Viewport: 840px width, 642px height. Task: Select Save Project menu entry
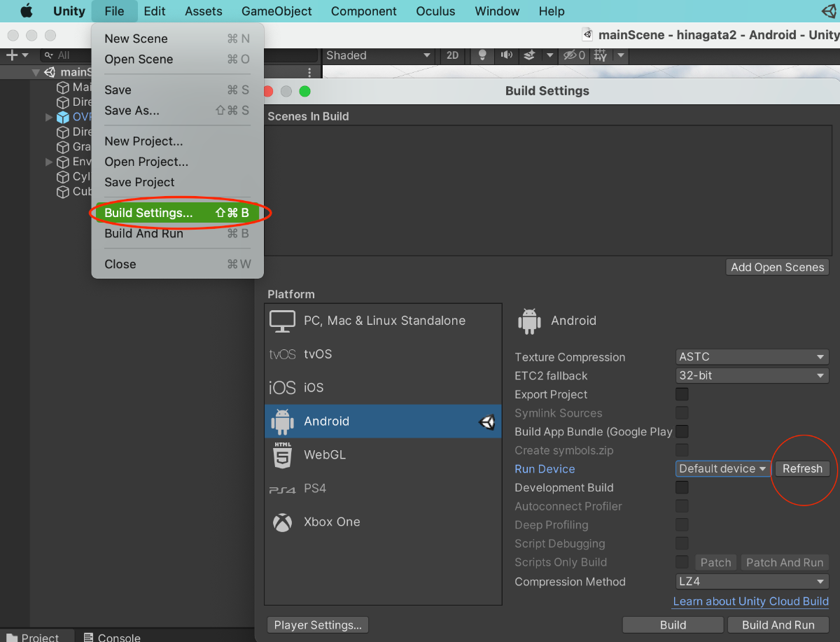pos(177,182)
